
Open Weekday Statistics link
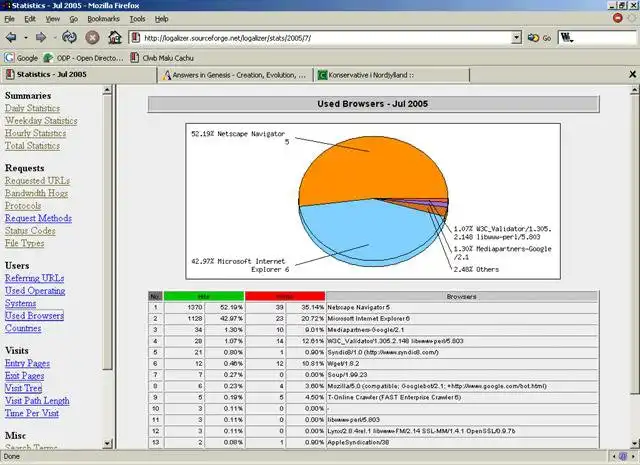pos(41,121)
